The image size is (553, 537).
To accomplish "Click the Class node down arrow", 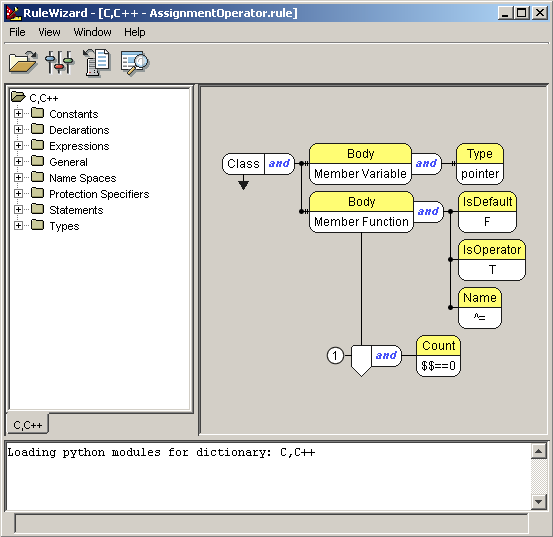I will [243, 184].
